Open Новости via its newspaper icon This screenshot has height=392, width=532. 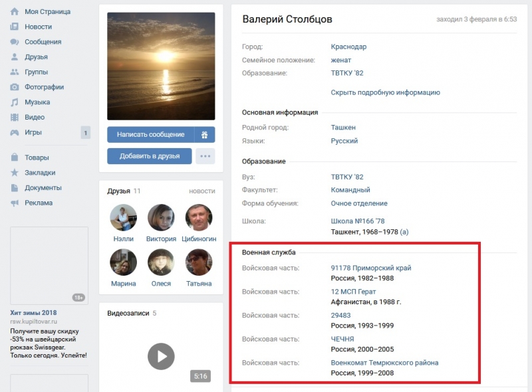pos(14,27)
